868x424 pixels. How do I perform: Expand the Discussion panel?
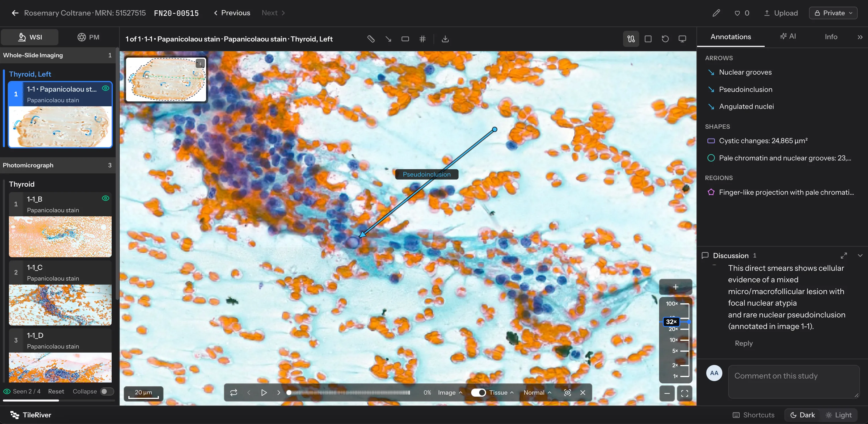844,255
